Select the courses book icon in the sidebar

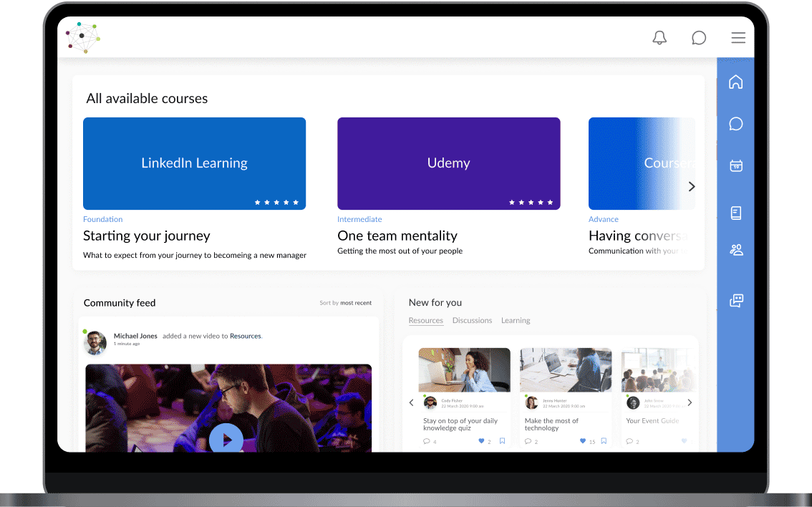735,212
